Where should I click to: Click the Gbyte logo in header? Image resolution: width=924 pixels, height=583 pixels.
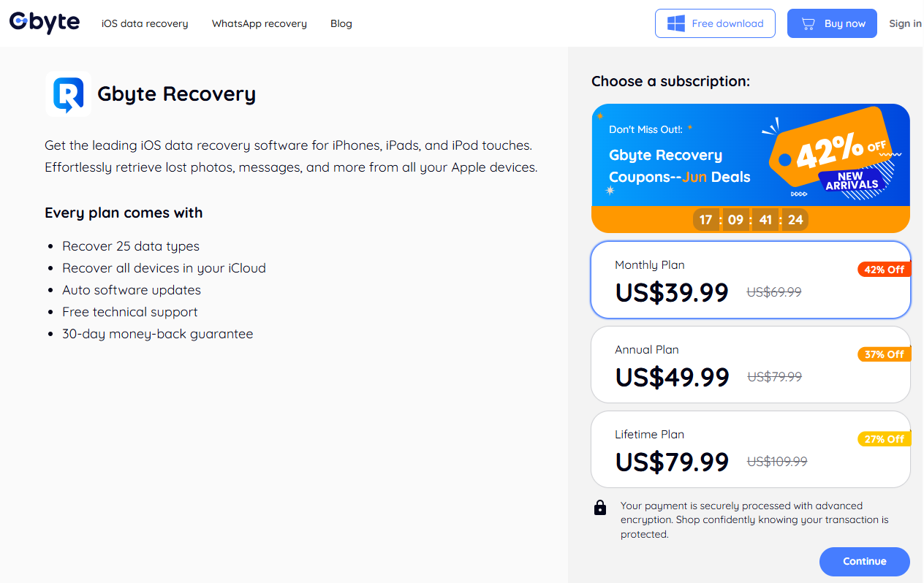click(x=45, y=23)
